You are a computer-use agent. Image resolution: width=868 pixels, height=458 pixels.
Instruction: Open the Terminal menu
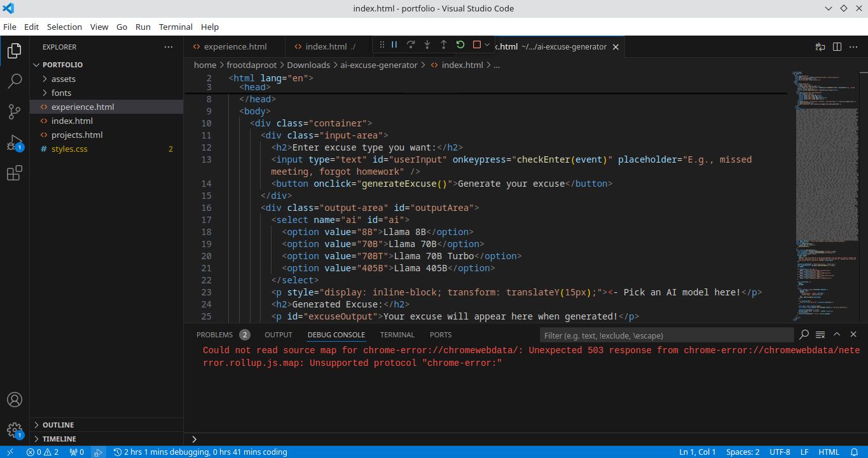point(176,27)
